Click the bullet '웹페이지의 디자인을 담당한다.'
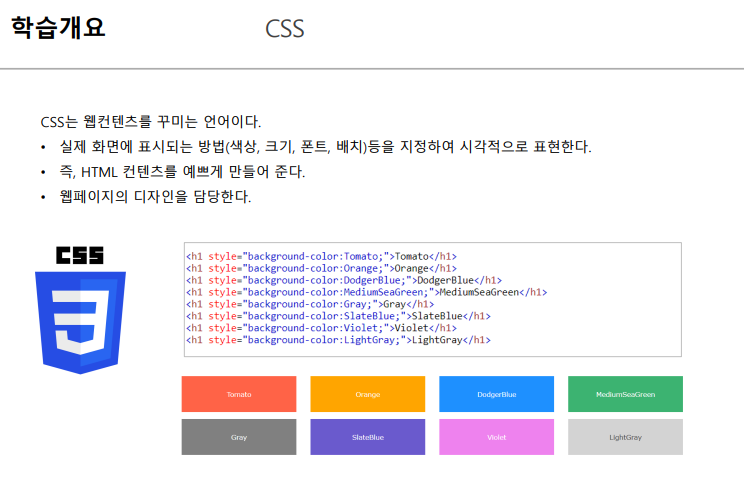This screenshot has height=496, width=744. click(x=155, y=196)
